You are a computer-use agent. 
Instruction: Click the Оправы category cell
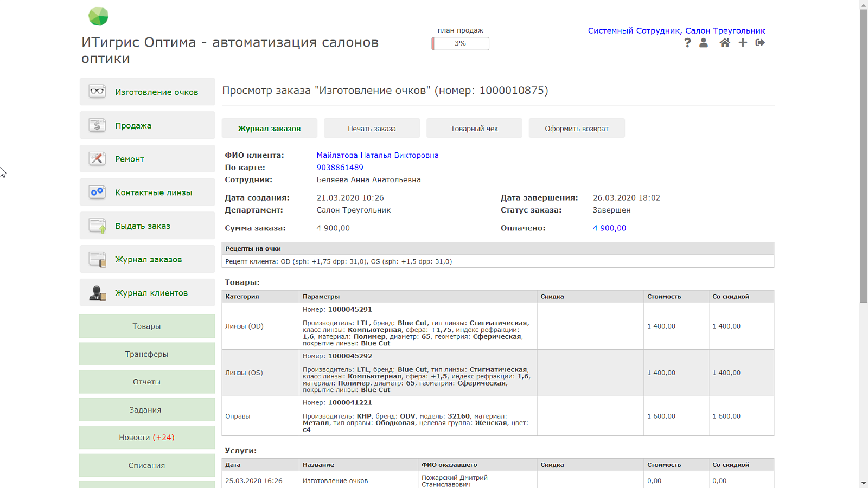pyautogui.click(x=260, y=416)
